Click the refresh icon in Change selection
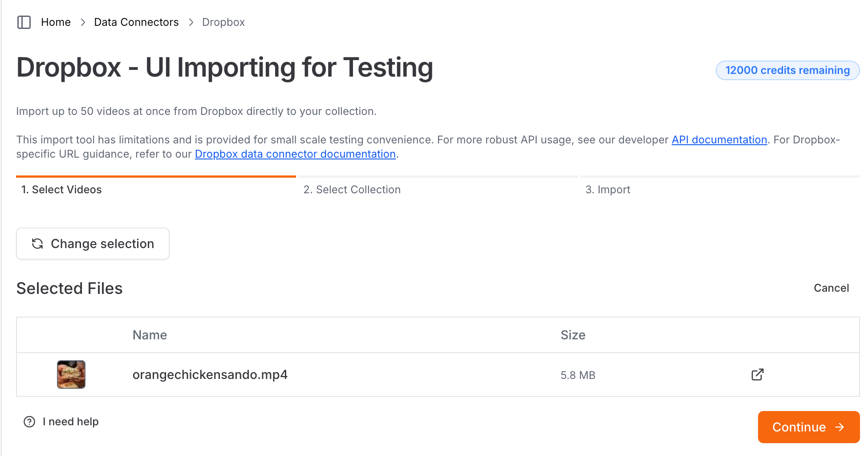868x456 pixels. coord(37,244)
